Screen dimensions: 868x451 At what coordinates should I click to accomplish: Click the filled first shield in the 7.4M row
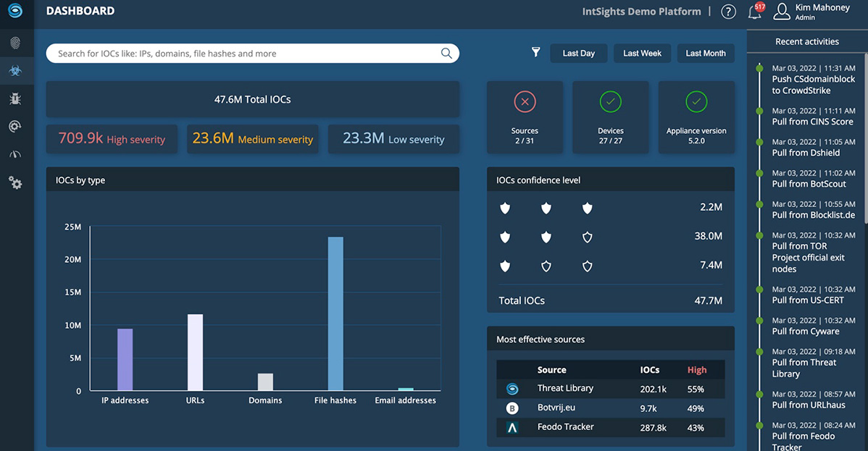[505, 266]
